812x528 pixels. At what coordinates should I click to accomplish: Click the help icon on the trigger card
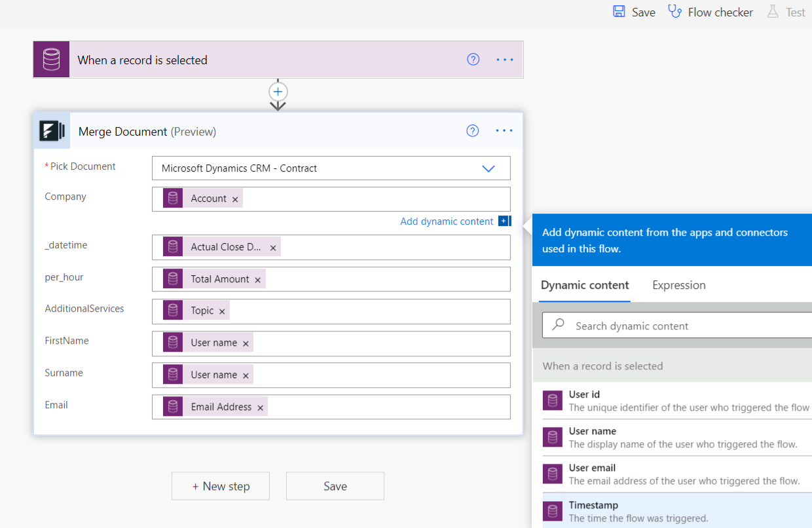473,60
